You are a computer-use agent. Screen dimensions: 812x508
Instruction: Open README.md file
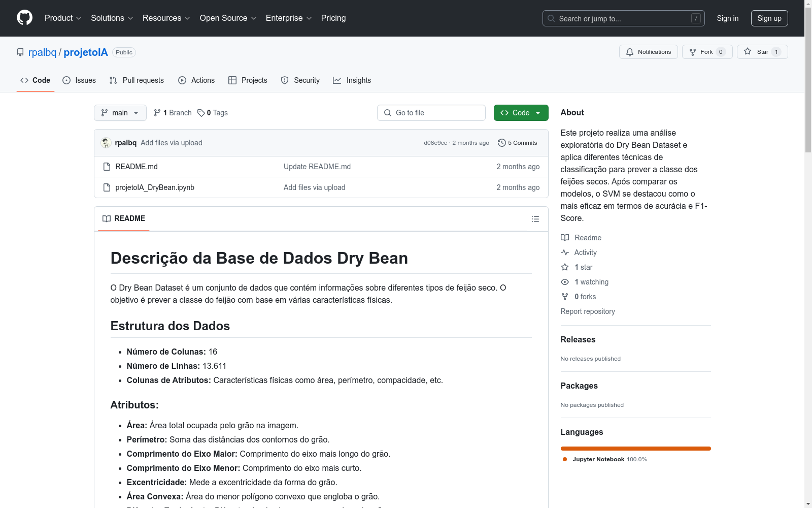pyautogui.click(x=137, y=167)
